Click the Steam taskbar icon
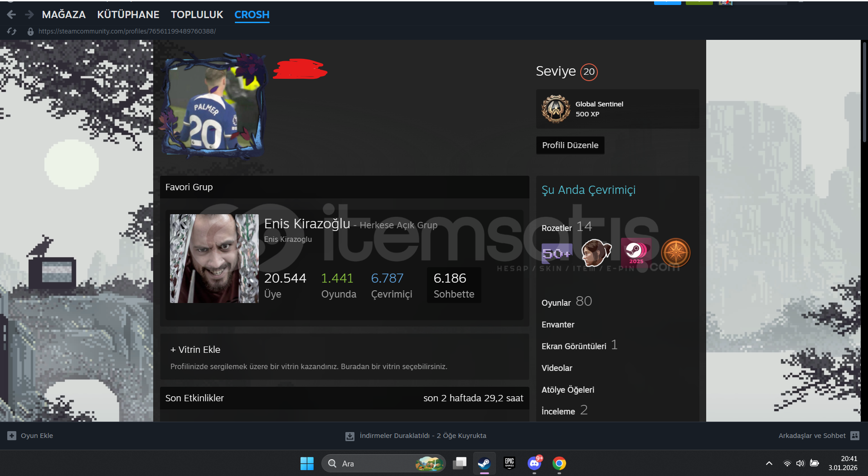Screen dimensions: 868x476 [x=484, y=463]
